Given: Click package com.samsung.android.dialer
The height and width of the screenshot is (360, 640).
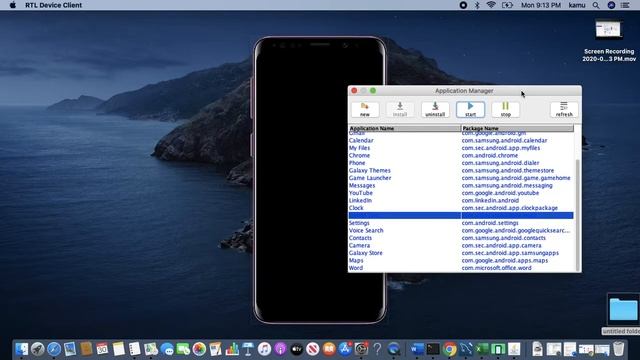Looking at the screenshot, I should tap(500, 163).
